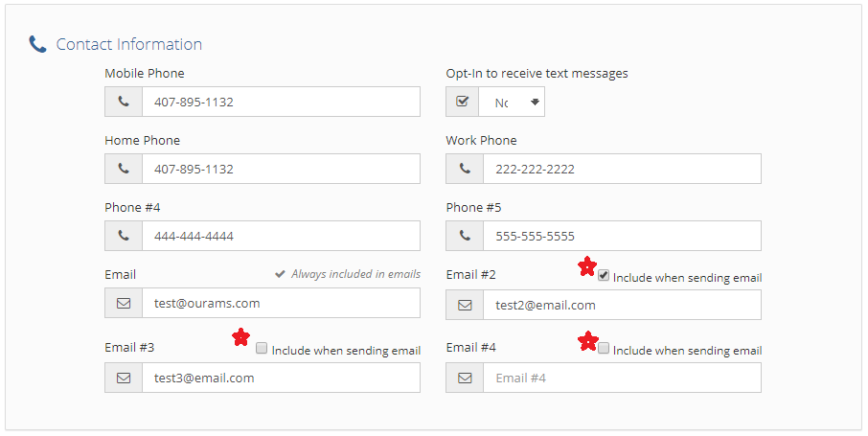The height and width of the screenshot is (436, 868).
Task: Click the Contact Information section heading
Action: [x=128, y=44]
